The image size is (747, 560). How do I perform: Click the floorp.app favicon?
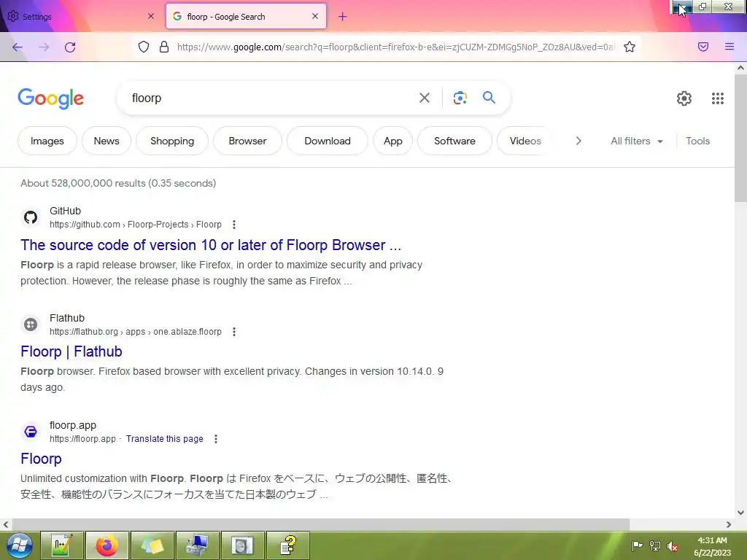pos(31,432)
